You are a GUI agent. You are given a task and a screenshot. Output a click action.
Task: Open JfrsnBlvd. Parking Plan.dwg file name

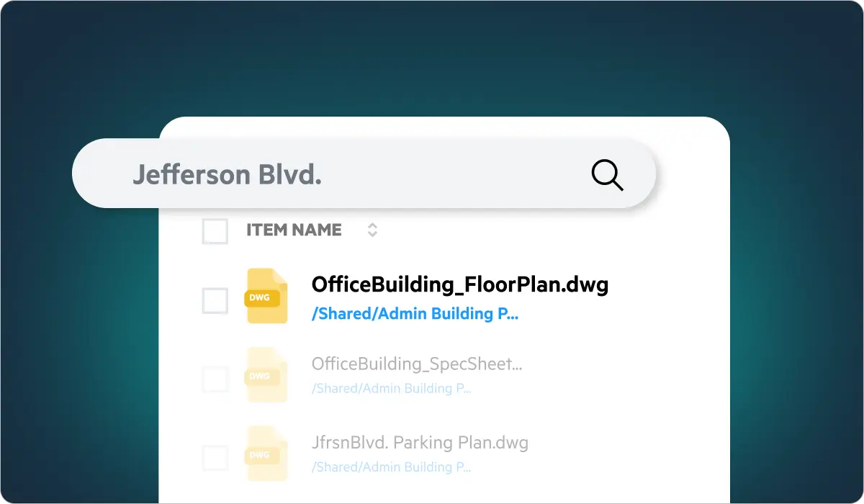(x=420, y=442)
